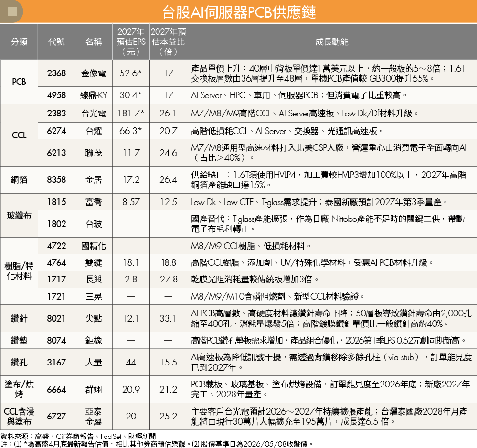
Task: Click stock code 4958
Action: point(56,95)
